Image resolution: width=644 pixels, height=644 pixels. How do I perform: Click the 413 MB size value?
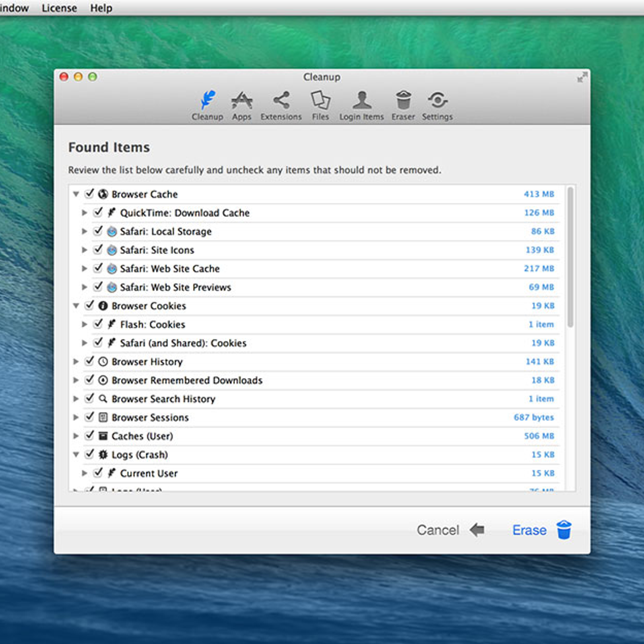(x=539, y=194)
